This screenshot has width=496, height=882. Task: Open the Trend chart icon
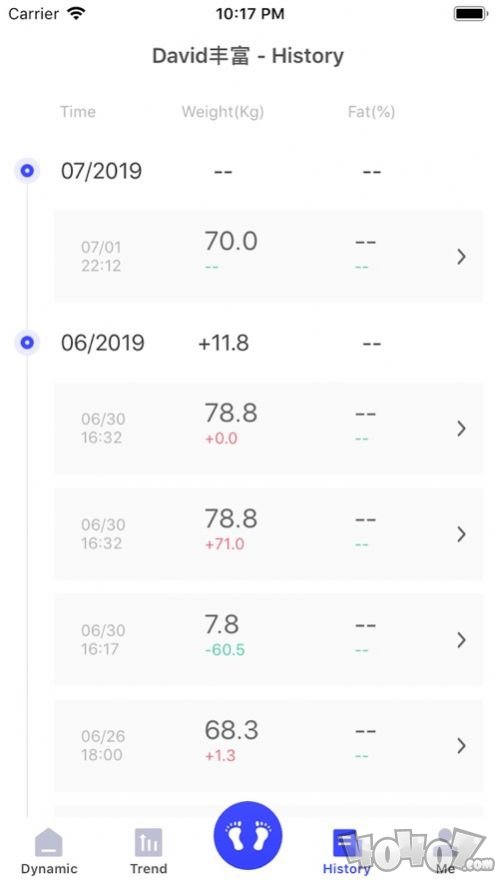click(148, 842)
